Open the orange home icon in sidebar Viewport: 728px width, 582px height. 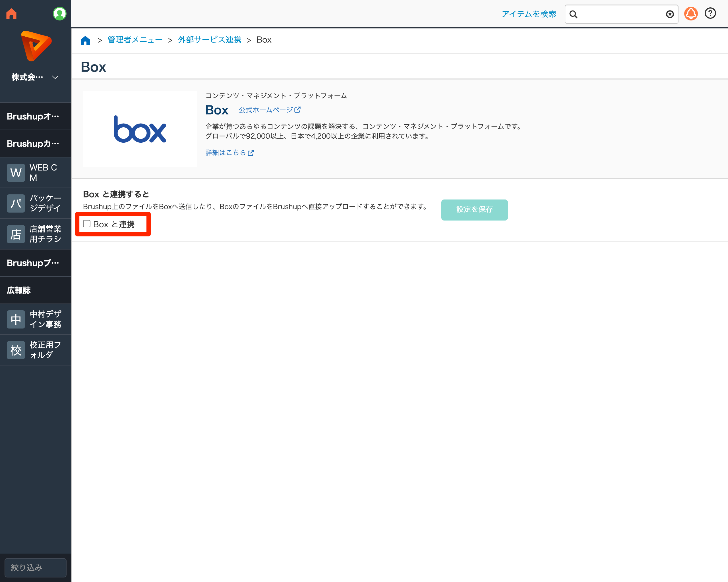(x=11, y=14)
